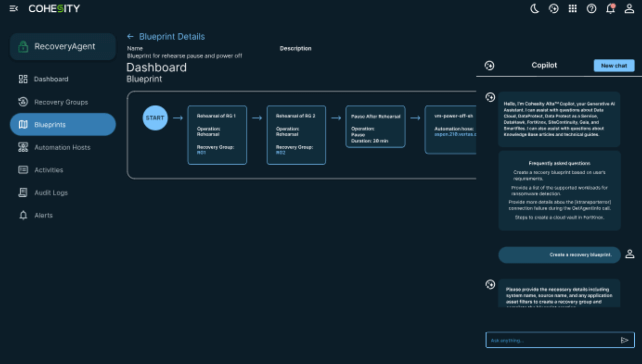Open RecoveryAgent app switcher
642x364 pixels.
click(x=63, y=46)
